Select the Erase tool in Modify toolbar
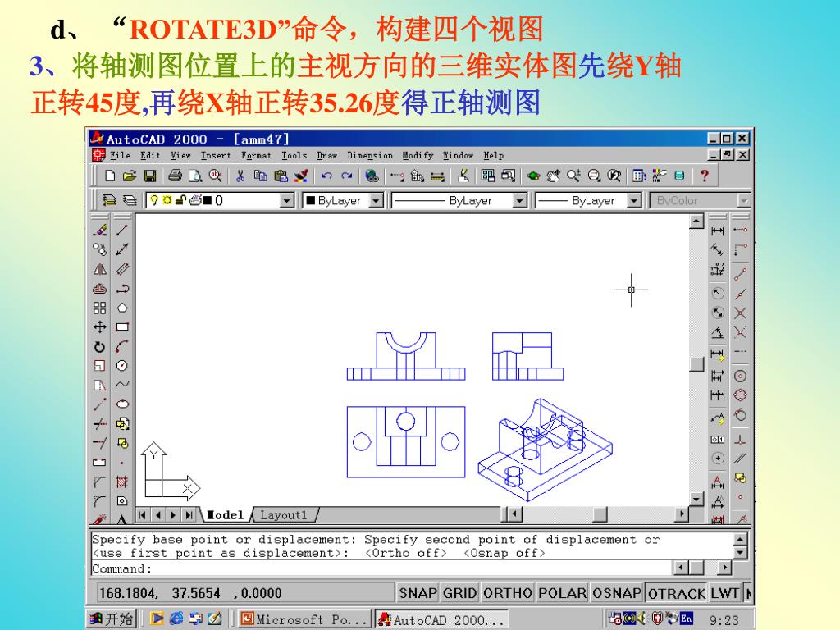840x630 pixels. point(99,231)
